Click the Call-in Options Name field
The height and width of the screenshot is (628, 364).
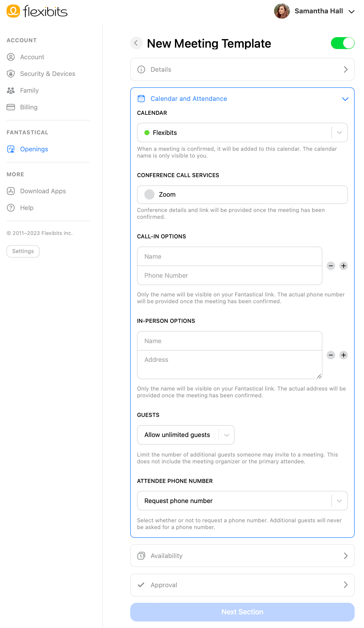(x=230, y=256)
